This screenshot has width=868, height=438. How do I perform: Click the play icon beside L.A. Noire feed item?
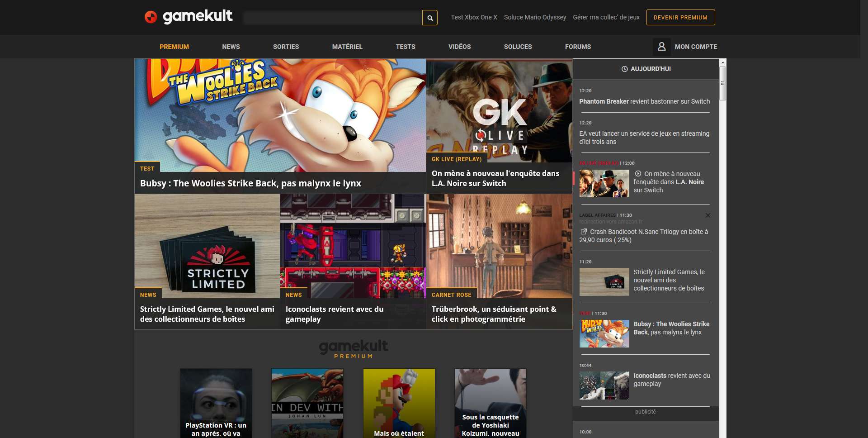click(638, 174)
